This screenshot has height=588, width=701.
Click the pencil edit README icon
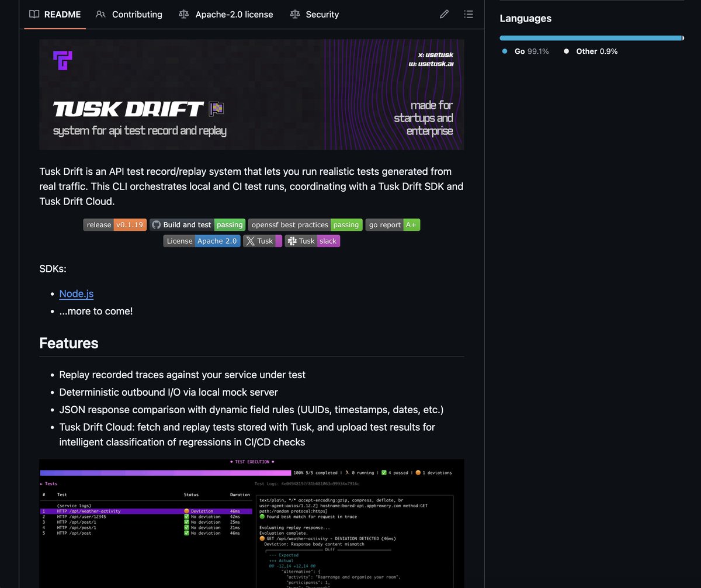tap(445, 14)
